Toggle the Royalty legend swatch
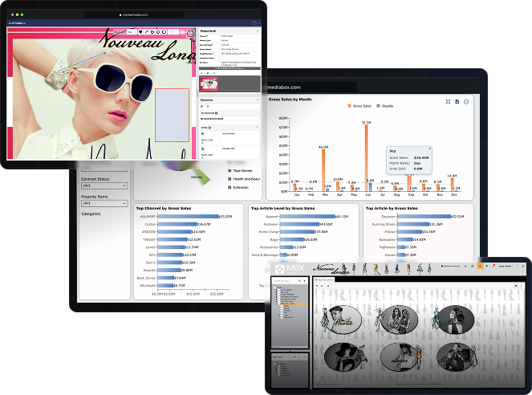 tap(378, 106)
